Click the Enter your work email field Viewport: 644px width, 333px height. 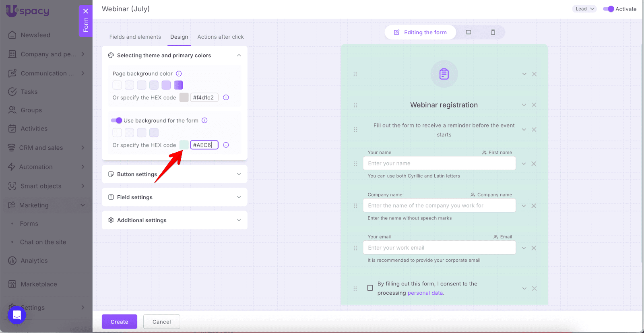pos(439,248)
